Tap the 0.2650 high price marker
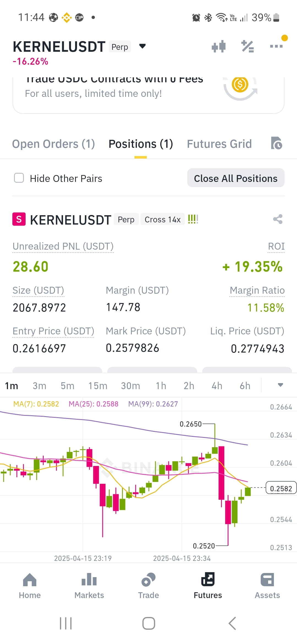Image resolution: width=297 pixels, height=644 pixels. click(x=191, y=424)
